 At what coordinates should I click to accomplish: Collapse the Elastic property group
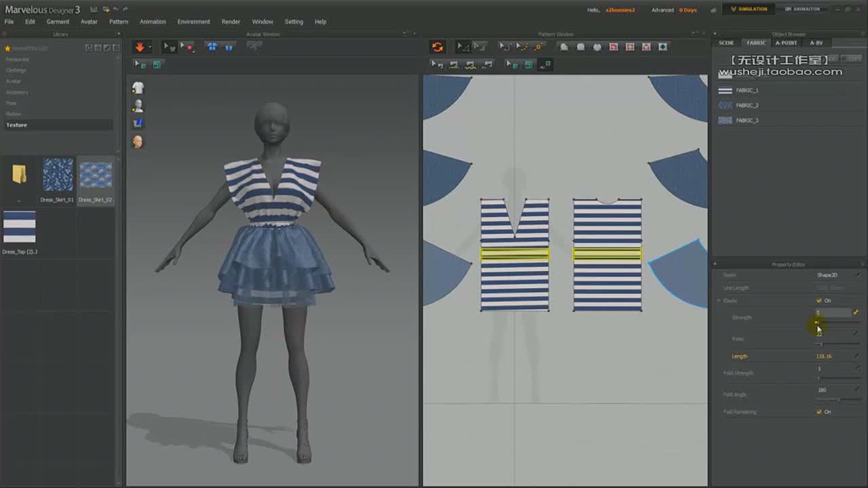pyautogui.click(x=719, y=300)
